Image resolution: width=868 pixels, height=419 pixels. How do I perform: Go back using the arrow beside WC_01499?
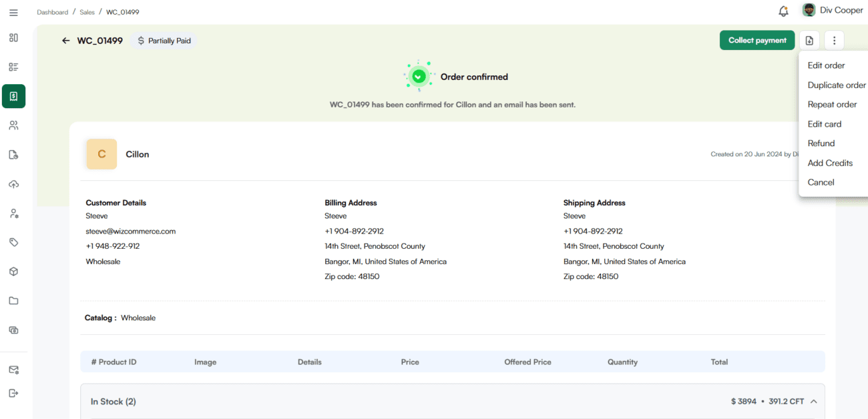pos(65,41)
